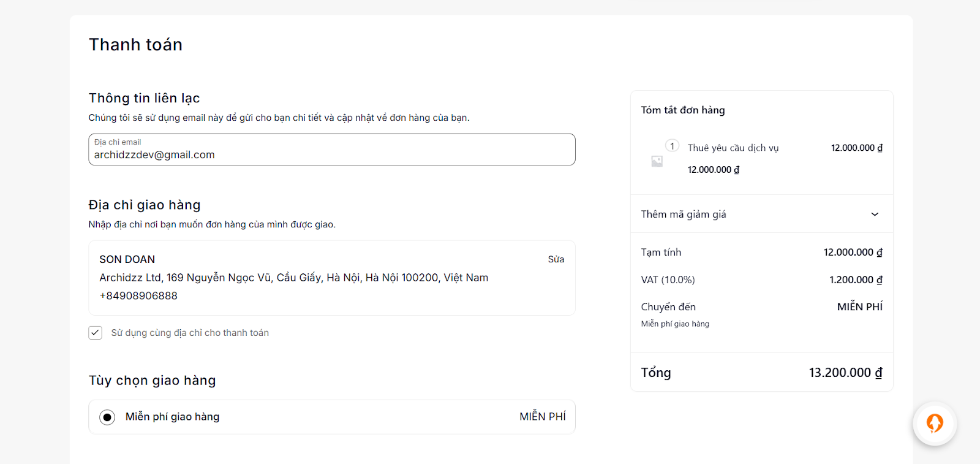Click the product name Thuê yêu cầu dịch vụ
The width and height of the screenshot is (980, 464).
click(733, 148)
